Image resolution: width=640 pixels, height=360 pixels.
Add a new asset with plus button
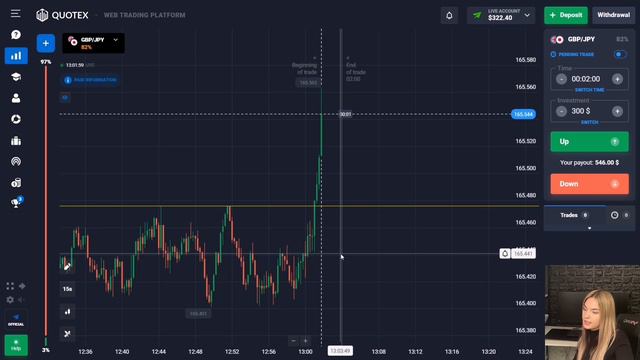pos(46,43)
